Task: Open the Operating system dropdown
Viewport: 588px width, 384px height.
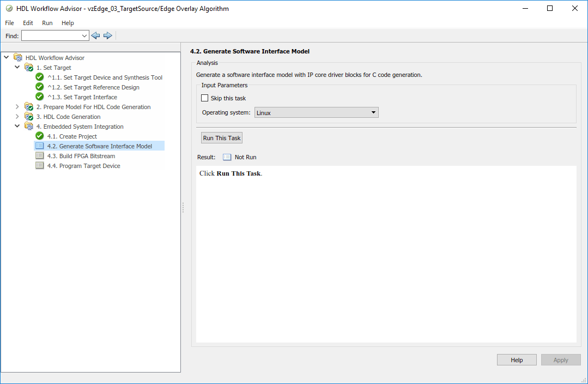Action: [x=316, y=112]
